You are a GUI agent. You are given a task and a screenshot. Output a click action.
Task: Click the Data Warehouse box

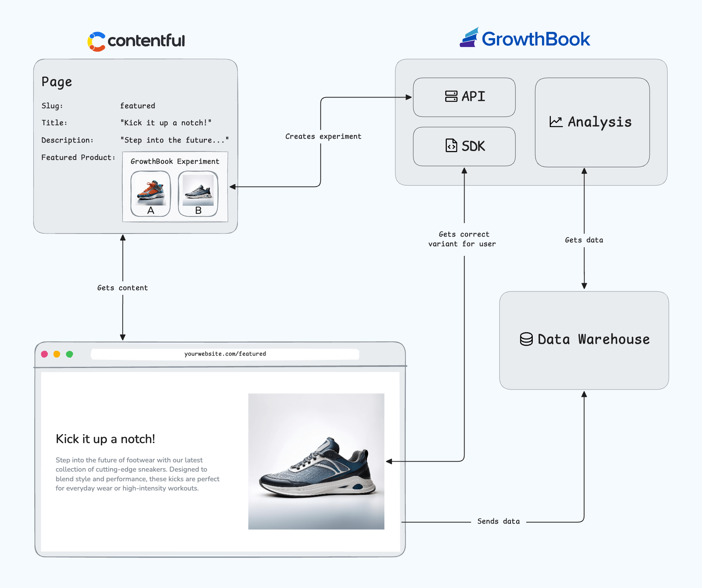click(x=584, y=340)
